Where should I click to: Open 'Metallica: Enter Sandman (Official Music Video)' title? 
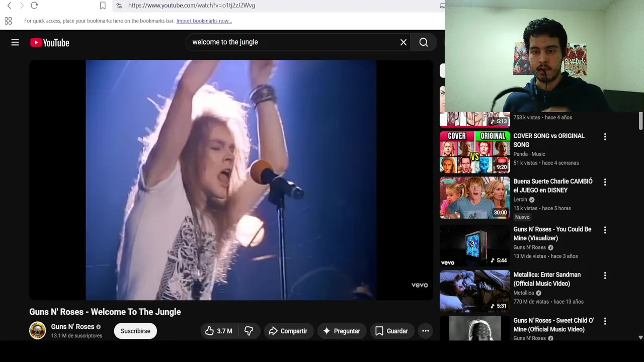[x=547, y=279]
